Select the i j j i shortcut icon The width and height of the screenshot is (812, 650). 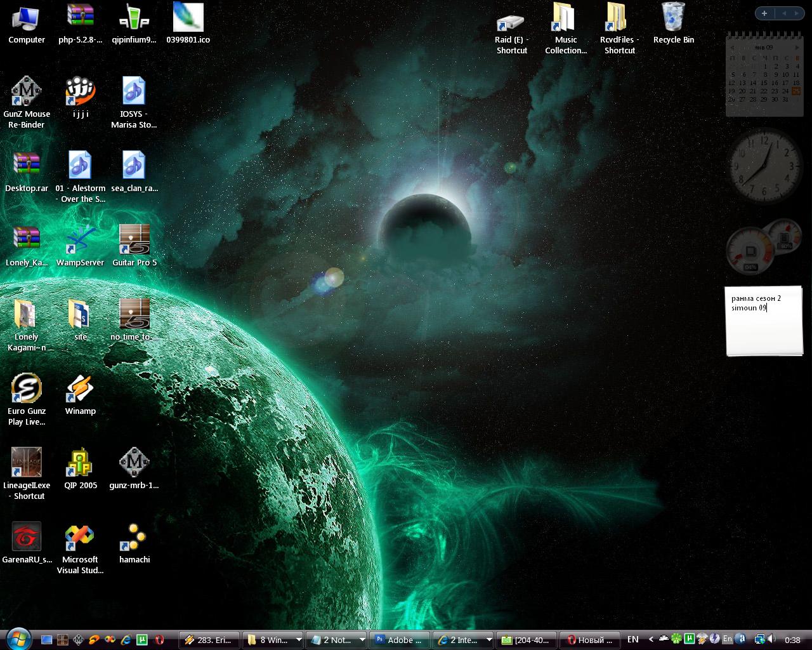coord(81,98)
